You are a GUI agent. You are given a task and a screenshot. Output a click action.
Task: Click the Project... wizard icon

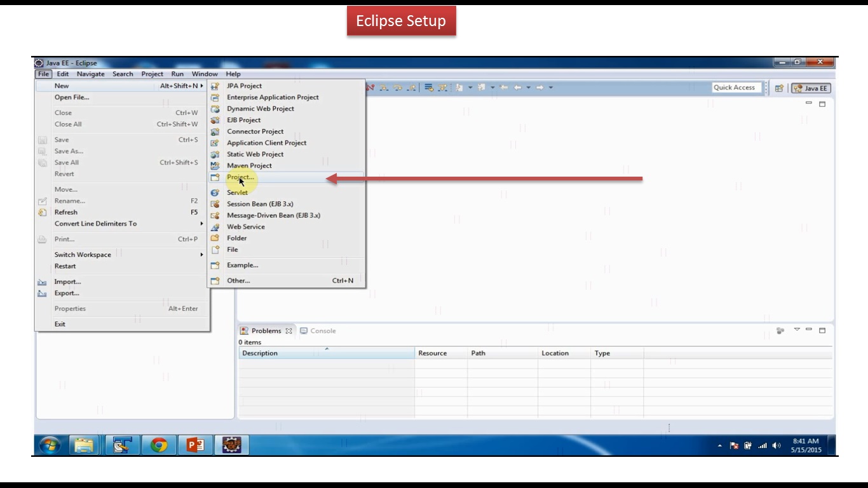point(215,177)
